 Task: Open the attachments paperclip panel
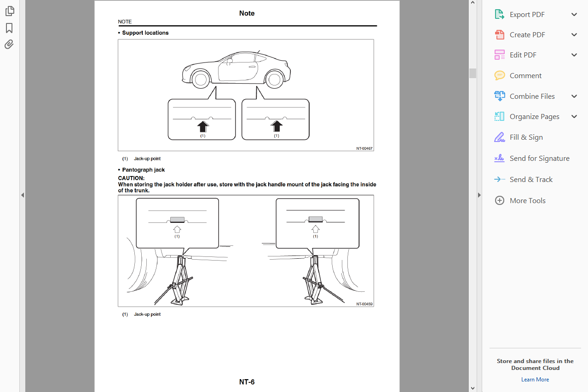coord(9,45)
